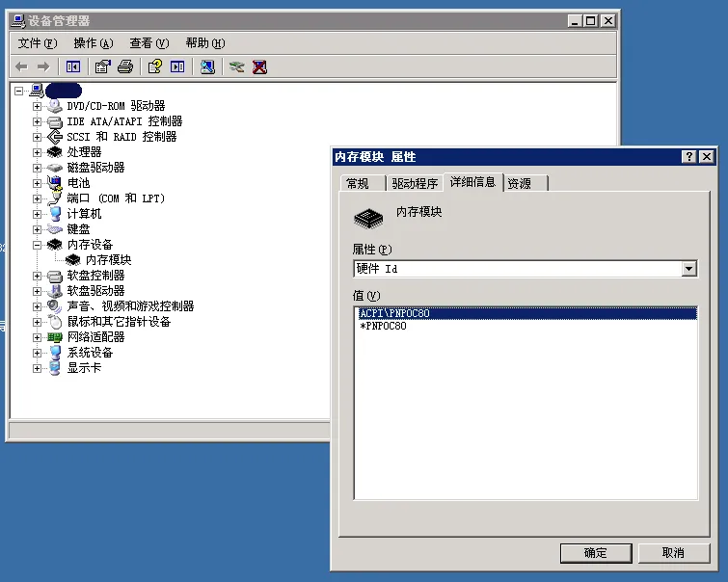The image size is (728, 582).
Task: Collapse the 内存设备 node
Action: click(x=37, y=245)
